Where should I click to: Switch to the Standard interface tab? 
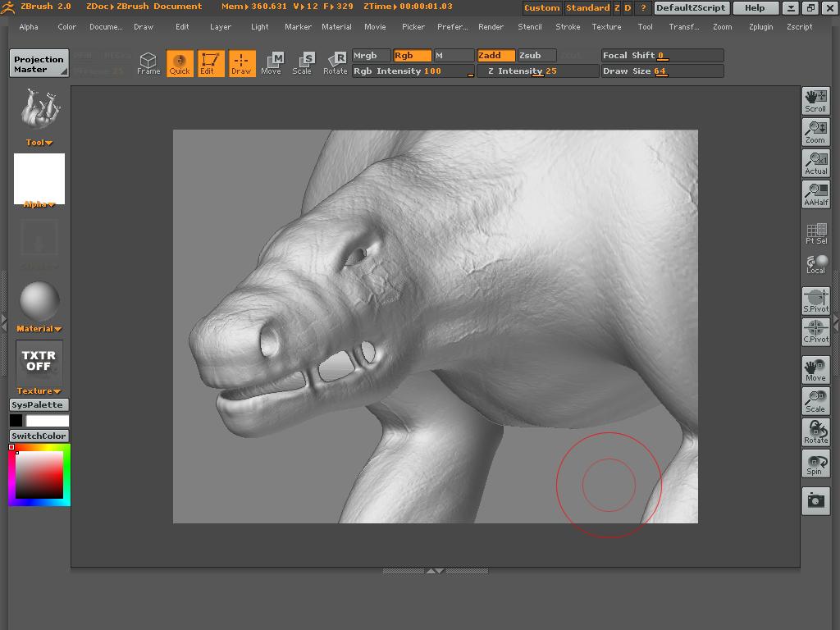click(x=588, y=7)
